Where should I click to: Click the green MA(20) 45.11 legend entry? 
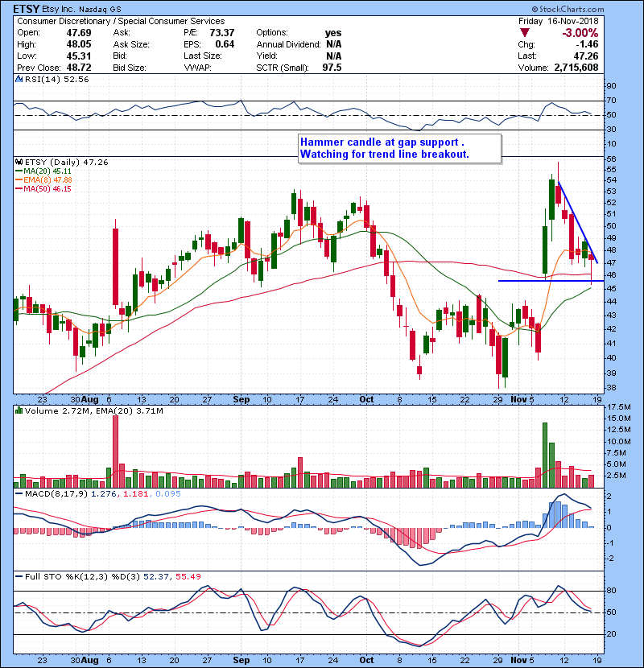point(43,171)
